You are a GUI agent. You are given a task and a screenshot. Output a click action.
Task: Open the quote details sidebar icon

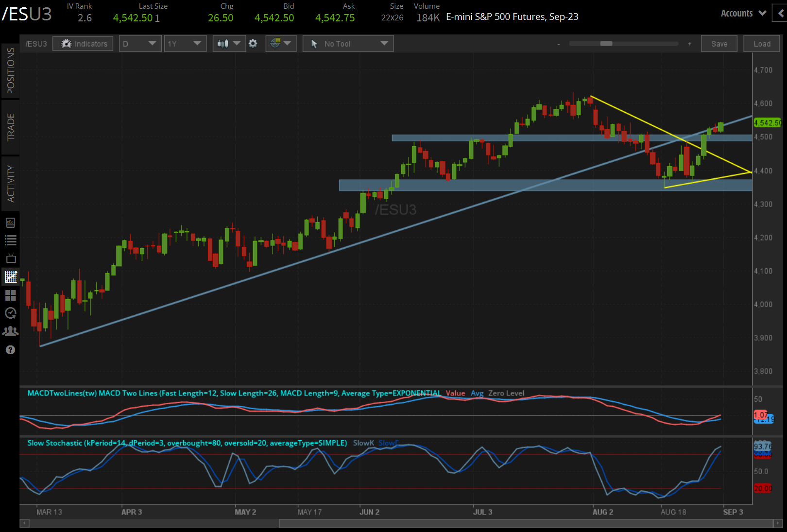tap(10, 223)
